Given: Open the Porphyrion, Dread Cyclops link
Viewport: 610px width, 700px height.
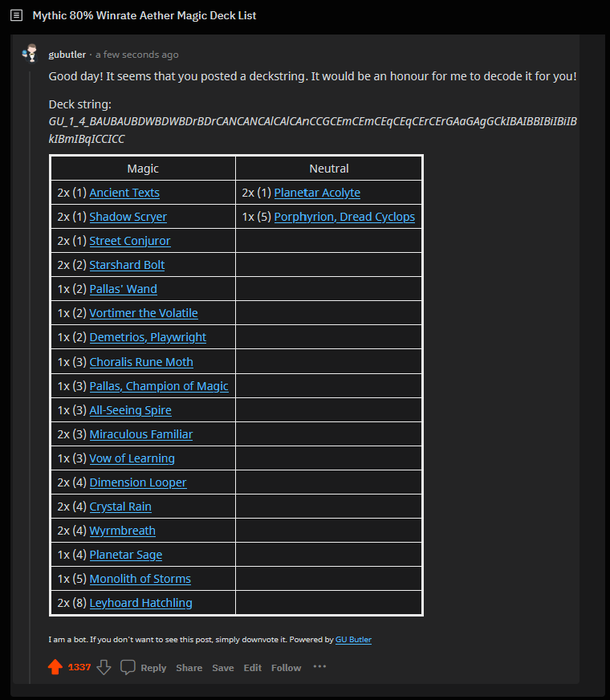Looking at the screenshot, I should click(x=344, y=217).
